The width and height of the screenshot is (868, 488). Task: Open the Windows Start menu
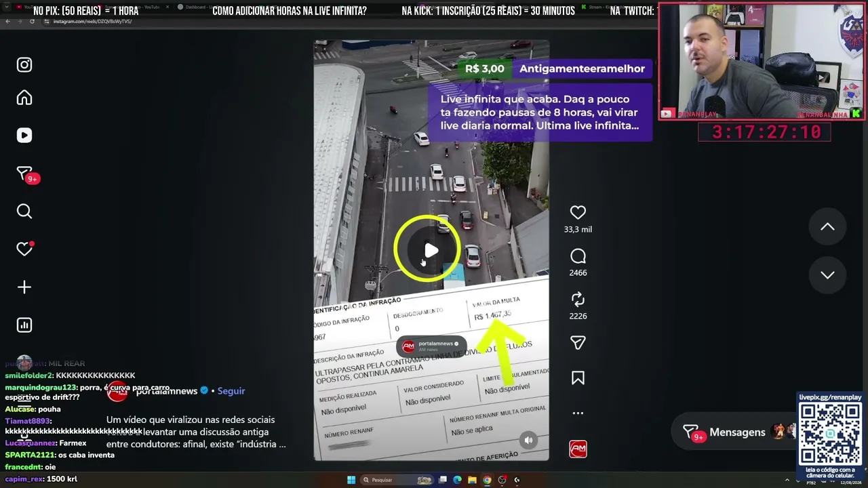pyautogui.click(x=351, y=480)
